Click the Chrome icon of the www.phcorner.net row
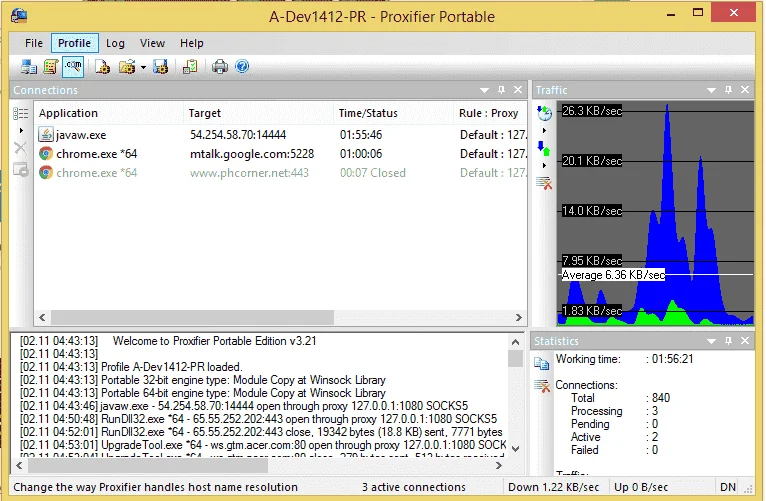This screenshot has width=766, height=501. click(x=46, y=172)
